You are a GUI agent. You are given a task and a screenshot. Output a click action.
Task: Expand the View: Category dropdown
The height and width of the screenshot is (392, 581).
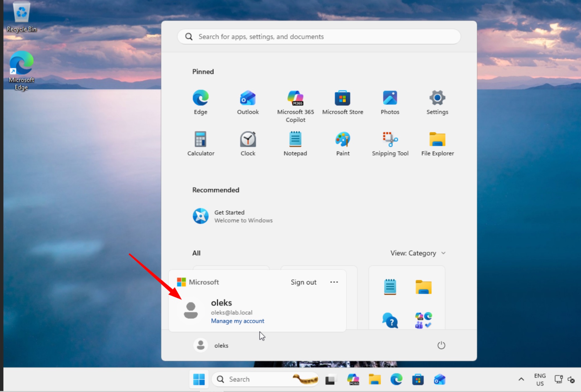click(418, 253)
